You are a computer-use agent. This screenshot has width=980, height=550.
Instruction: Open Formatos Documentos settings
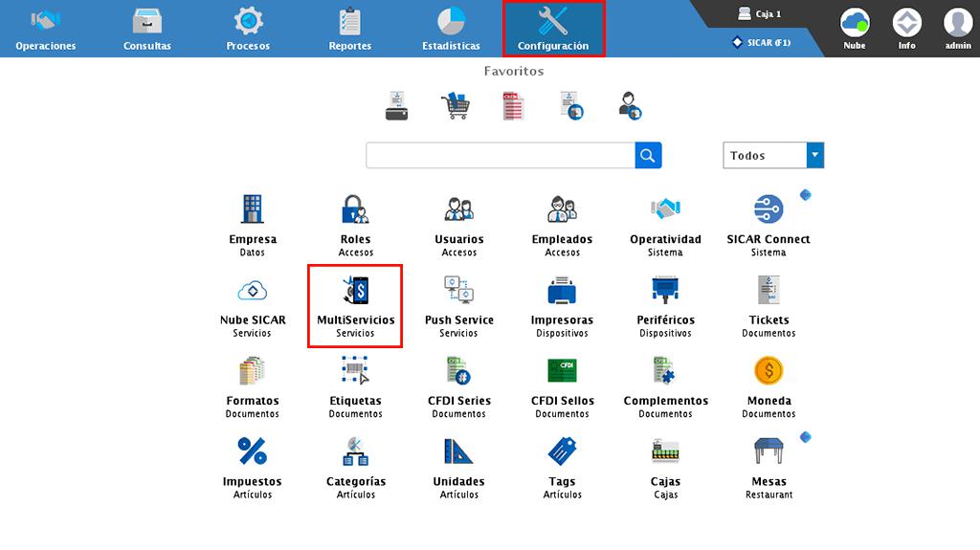(x=253, y=386)
